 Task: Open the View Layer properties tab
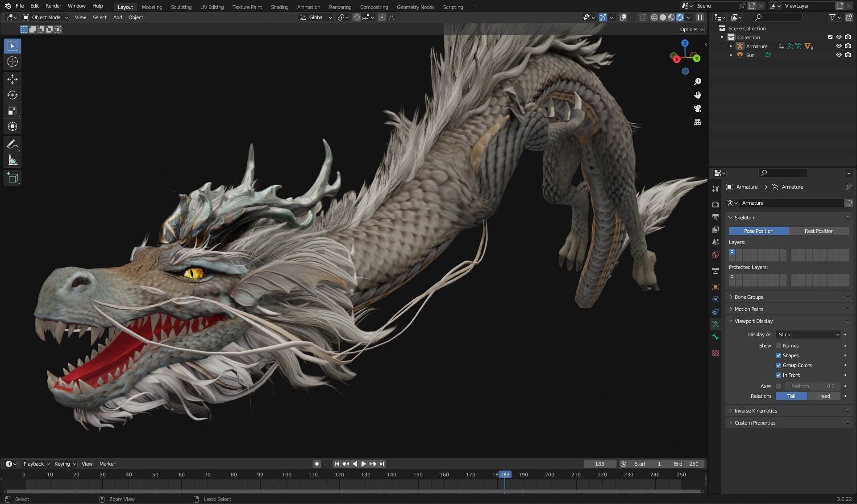click(716, 229)
